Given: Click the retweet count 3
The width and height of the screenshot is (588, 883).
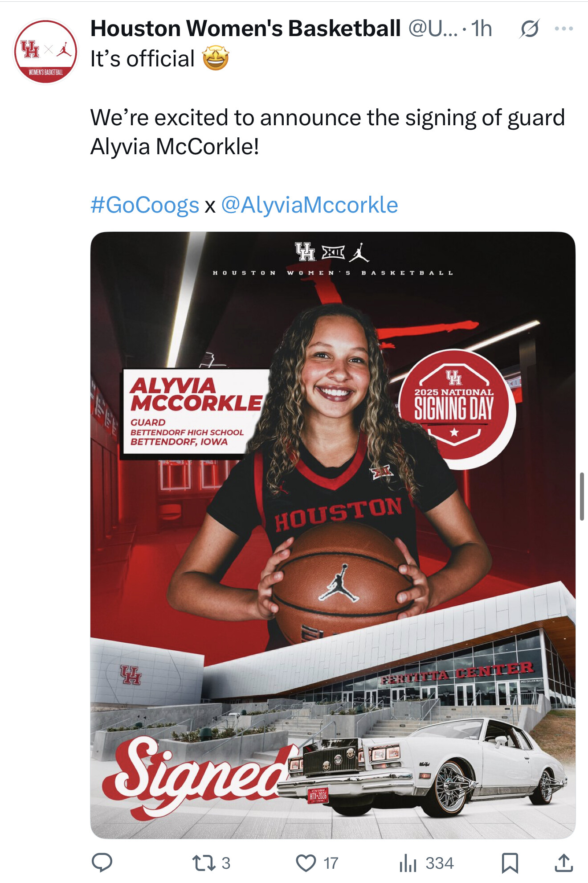Looking at the screenshot, I should pos(226,863).
